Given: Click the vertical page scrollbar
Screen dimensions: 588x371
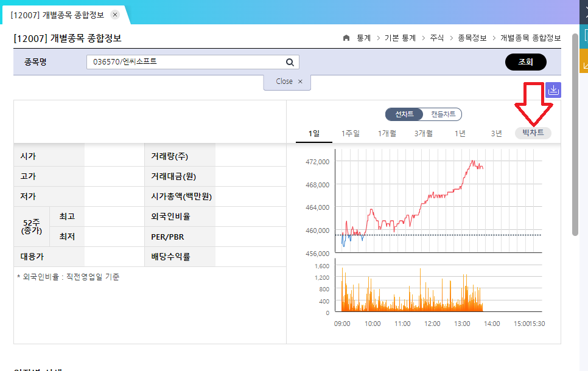Looking at the screenshot, I should pos(575,134).
